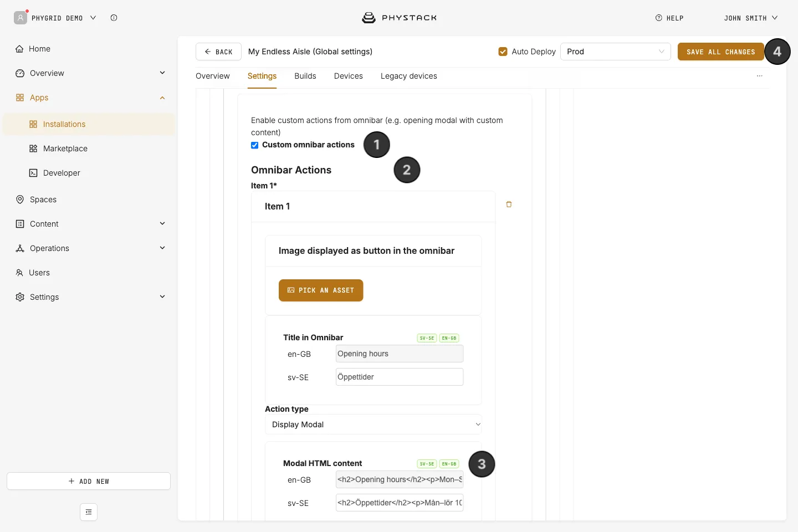Expand the Content sidebar section
798x532 pixels.
click(162, 223)
